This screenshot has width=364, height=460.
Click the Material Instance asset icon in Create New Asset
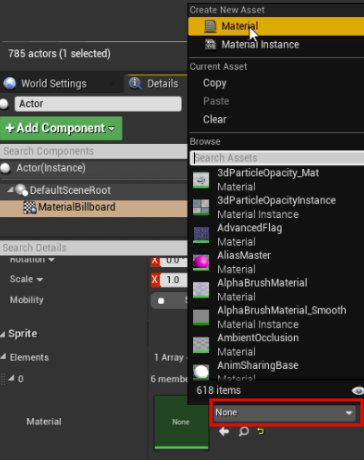210,44
